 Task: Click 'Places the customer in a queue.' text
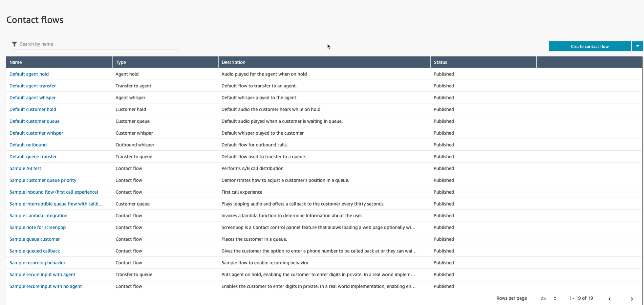[254, 239]
